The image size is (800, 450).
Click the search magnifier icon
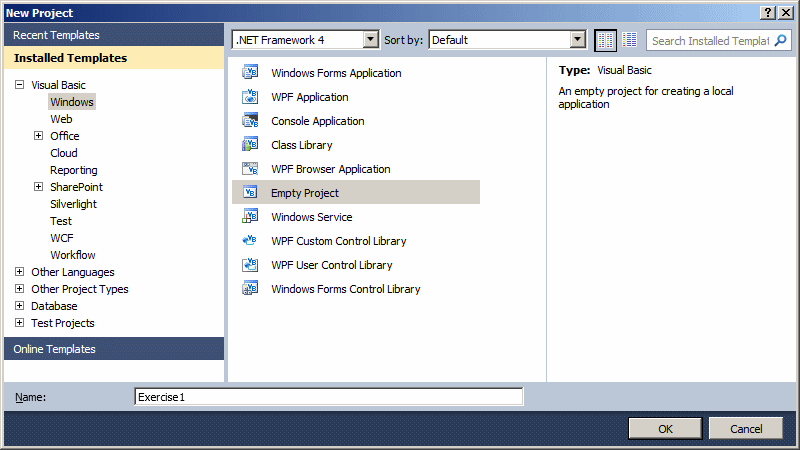[781, 40]
